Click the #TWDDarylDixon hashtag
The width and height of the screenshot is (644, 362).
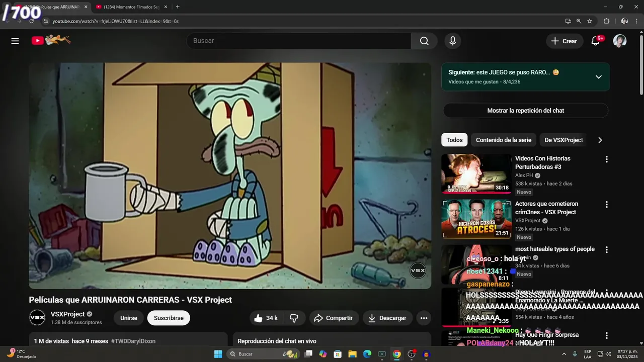[x=133, y=341]
